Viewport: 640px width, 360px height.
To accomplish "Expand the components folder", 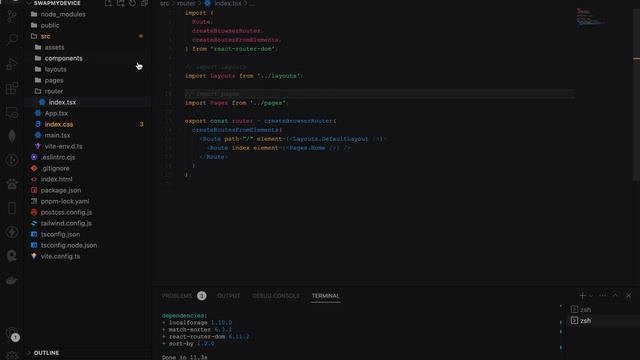I will point(88,58).
